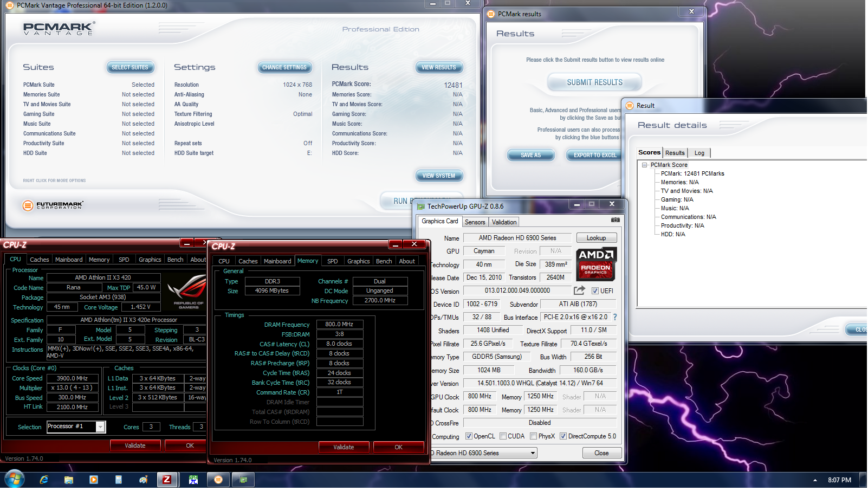Open Caches tab in left CPU-Z window

point(39,260)
